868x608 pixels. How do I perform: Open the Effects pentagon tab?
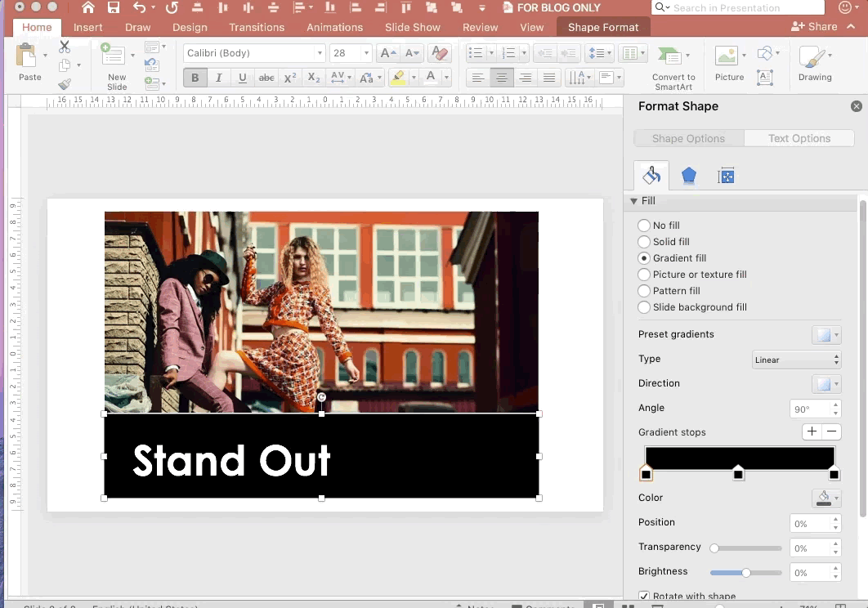point(689,176)
